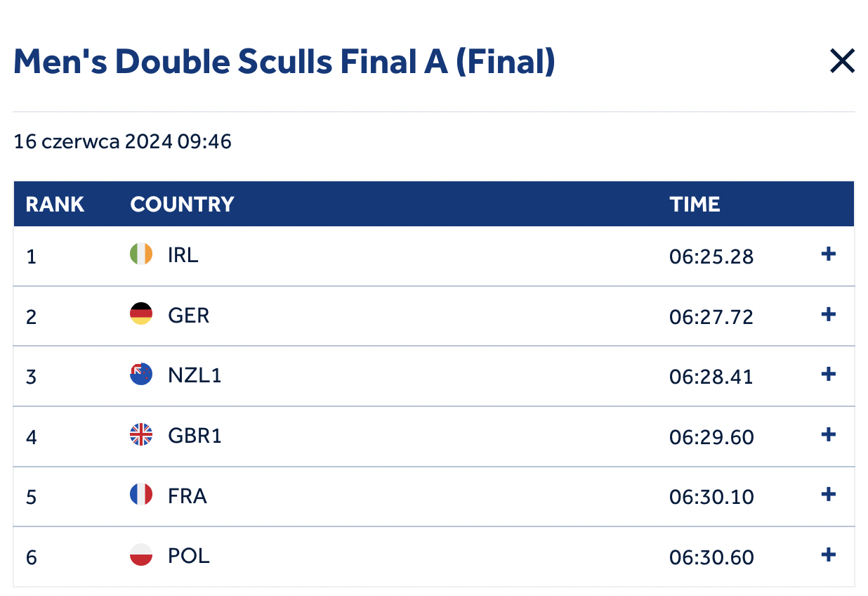Expand the NZL1 crew details
The width and height of the screenshot is (868, 596).
click(x=829, y=374)
